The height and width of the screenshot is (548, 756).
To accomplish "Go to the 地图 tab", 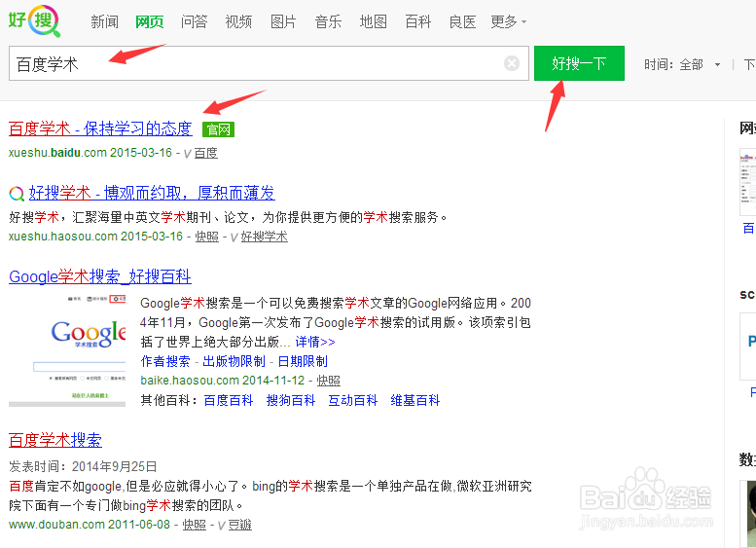I will (374, 21).
